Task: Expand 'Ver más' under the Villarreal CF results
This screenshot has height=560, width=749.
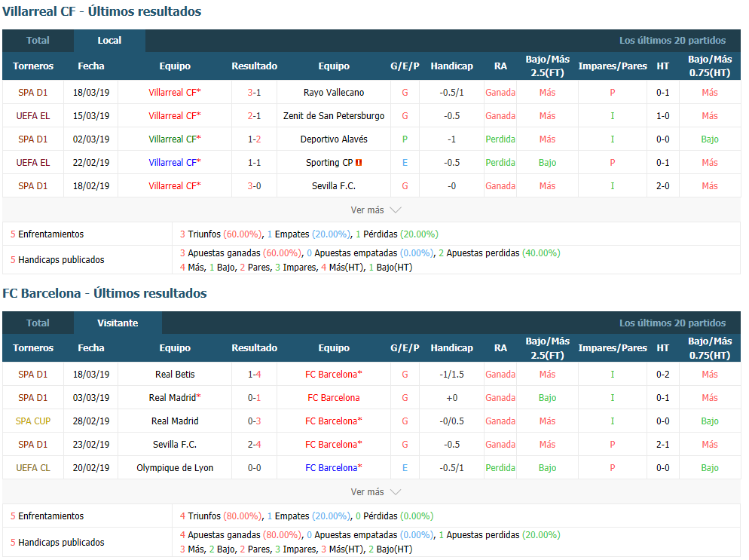Action: coord(375,210)
